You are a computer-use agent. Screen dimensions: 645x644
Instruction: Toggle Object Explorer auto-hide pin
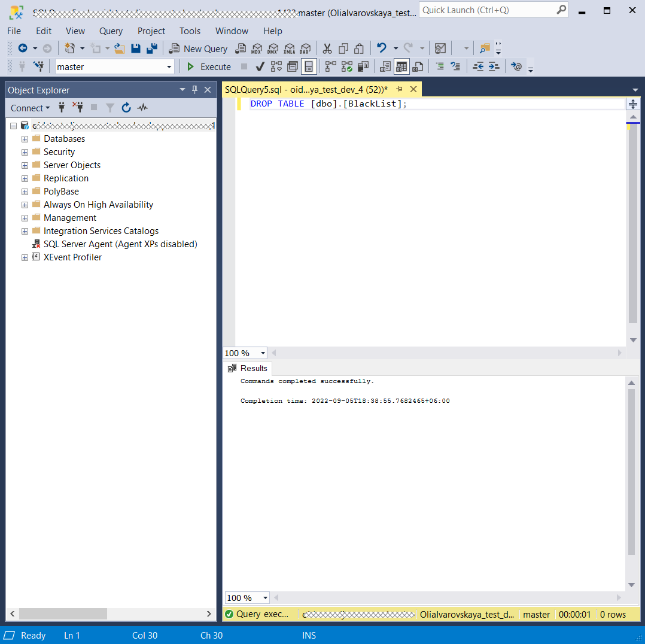(195, 90)
